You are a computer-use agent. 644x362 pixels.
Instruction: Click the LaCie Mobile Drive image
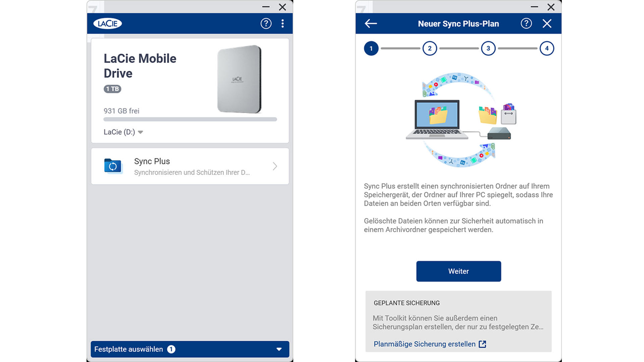pyautogui.click(x=239, y=79)
